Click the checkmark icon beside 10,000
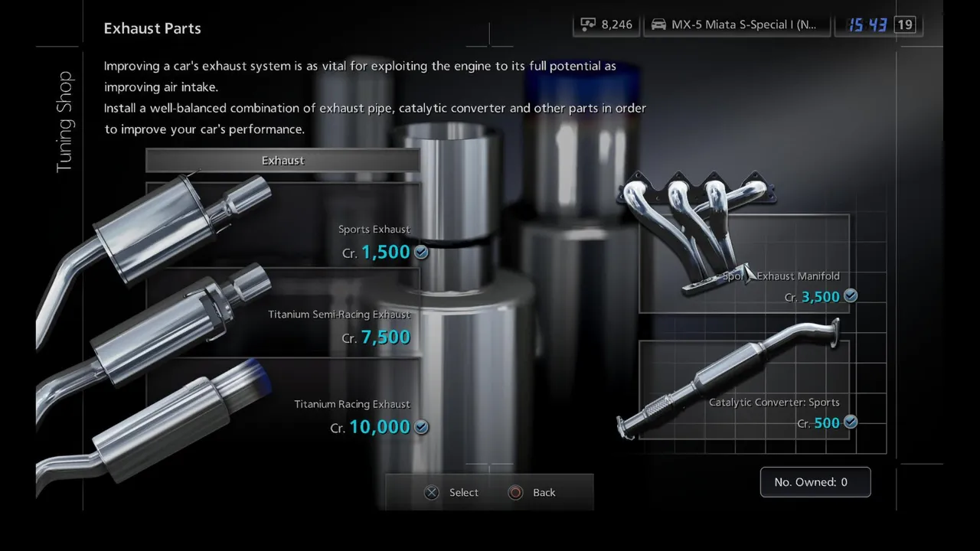Screen dimensions: 980x551 pyautogui.click(x=421, y=426)
